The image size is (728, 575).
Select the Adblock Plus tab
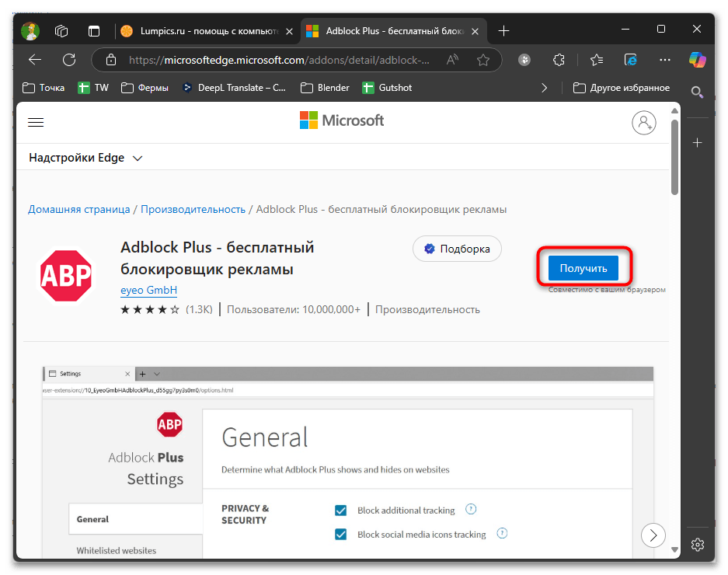tap(394, 31)
